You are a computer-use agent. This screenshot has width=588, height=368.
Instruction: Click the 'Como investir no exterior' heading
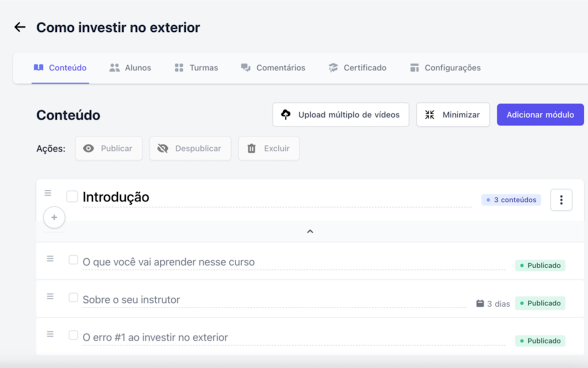point(118,28)
